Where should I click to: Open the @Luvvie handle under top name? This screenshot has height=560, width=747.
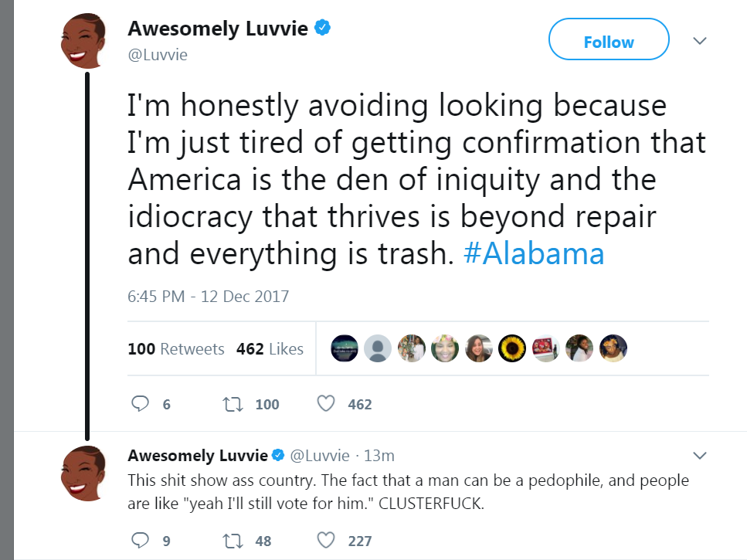point(158,55)
